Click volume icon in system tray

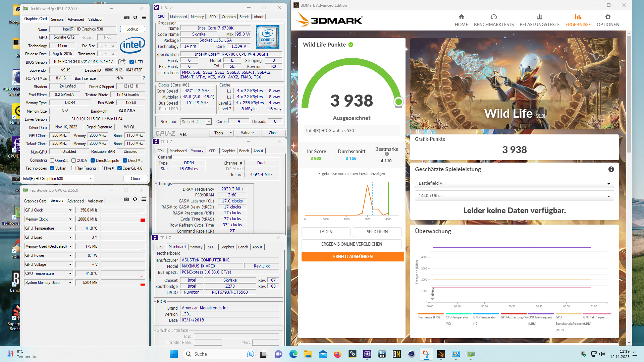[602, 354]
